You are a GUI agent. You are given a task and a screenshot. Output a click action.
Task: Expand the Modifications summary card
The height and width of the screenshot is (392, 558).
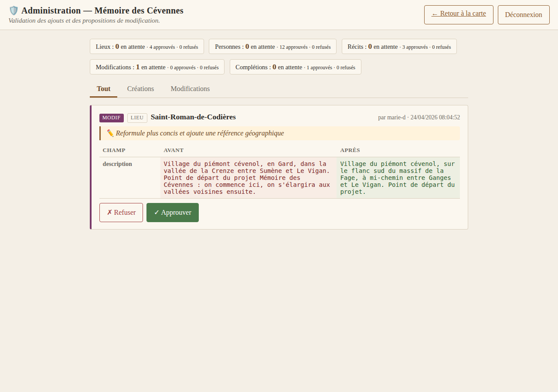pos(157,67)
